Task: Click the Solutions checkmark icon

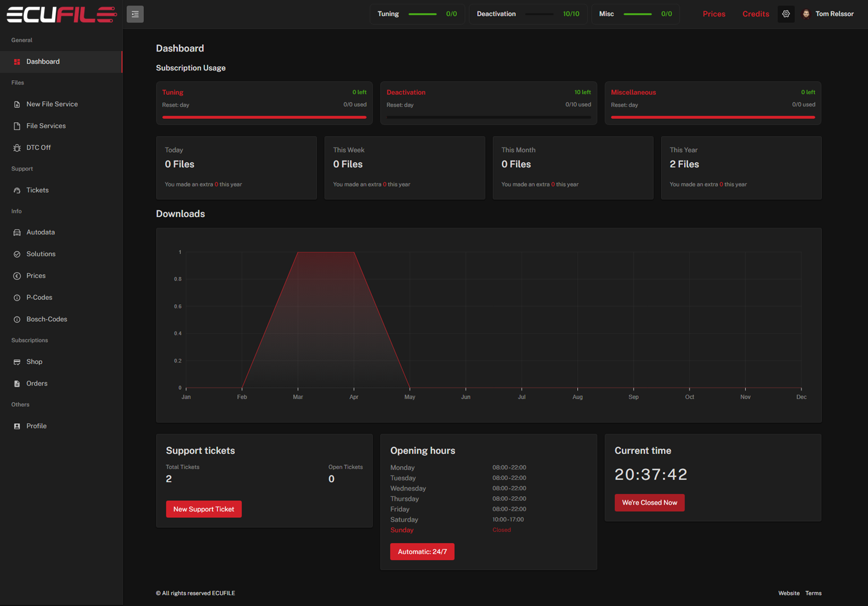Action: point(17,254)
